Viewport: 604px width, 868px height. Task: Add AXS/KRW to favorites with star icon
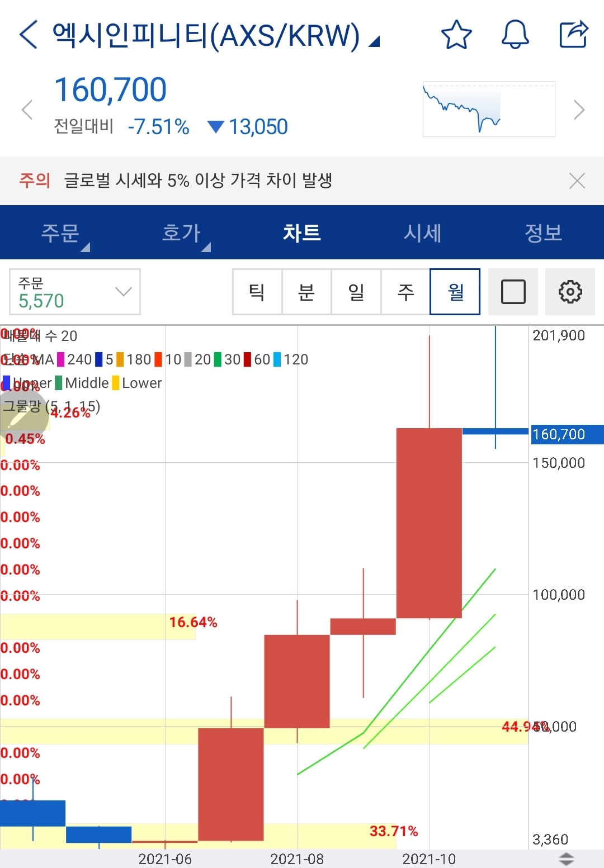(x=456, y=35)
